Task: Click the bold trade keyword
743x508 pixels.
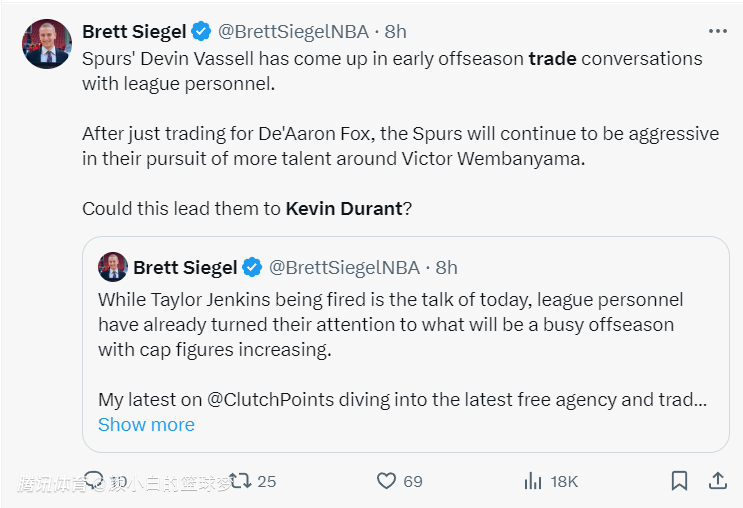Action: click(x=552, y=58)
